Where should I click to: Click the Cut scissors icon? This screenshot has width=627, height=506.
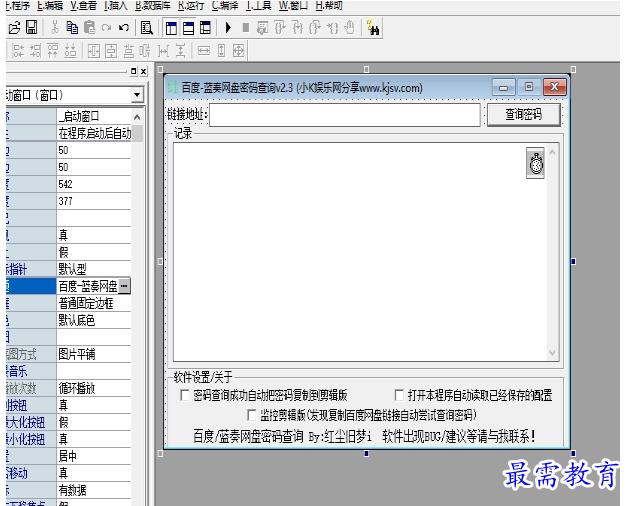pos(55,28)
